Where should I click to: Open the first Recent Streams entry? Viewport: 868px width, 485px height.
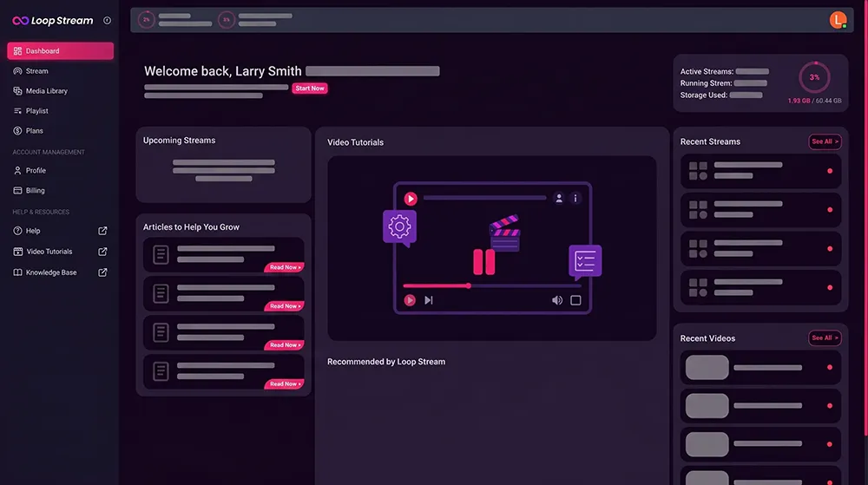point(760,171)
